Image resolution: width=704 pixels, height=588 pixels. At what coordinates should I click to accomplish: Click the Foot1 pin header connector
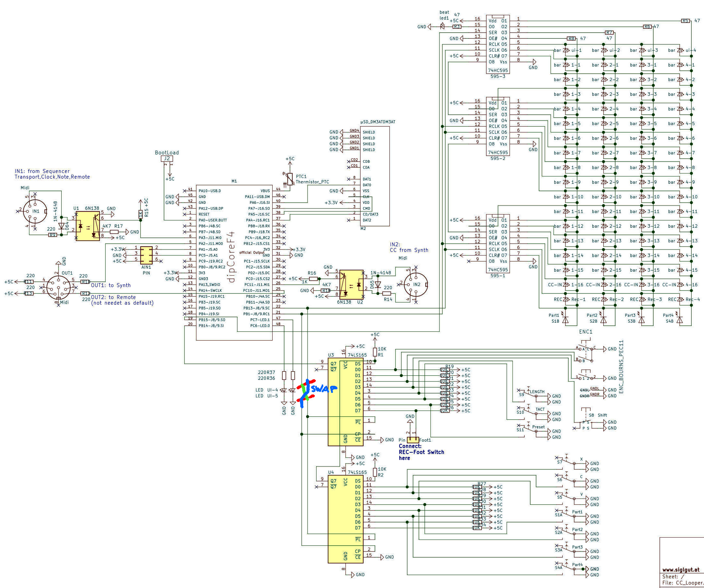click(x=413, y=439)
